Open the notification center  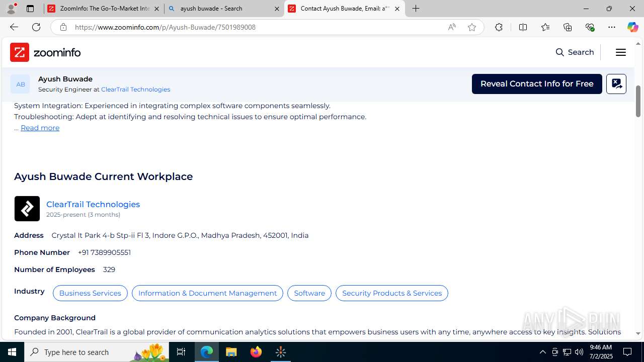pos(627,352)
